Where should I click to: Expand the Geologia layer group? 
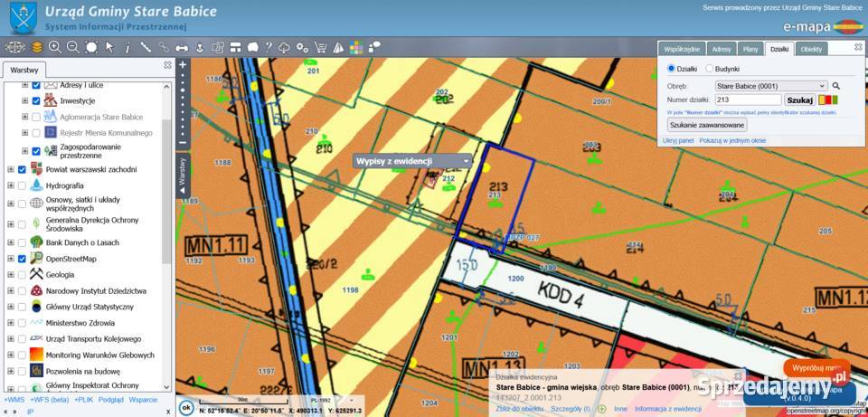(11, 274)
